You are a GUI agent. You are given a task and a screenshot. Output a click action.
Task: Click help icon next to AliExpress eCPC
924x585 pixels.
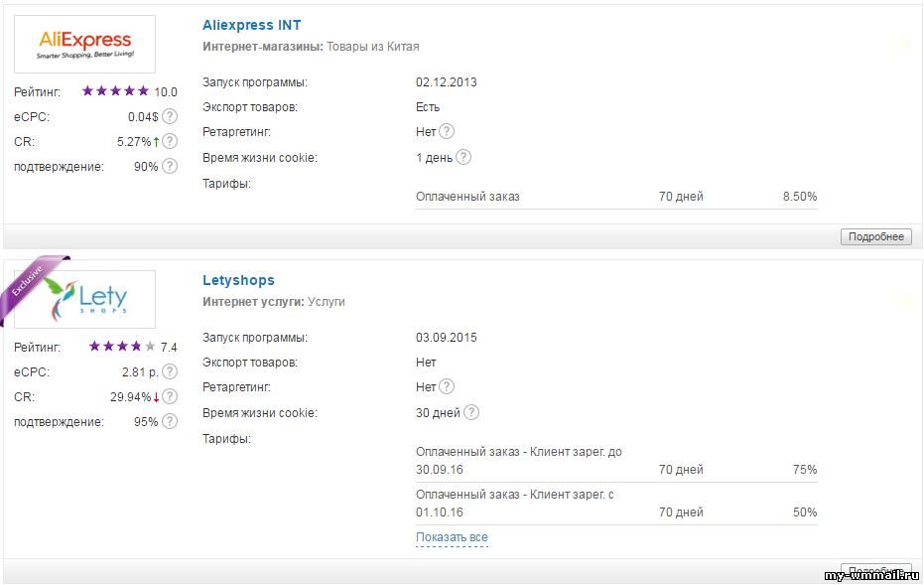click(170, 116)
